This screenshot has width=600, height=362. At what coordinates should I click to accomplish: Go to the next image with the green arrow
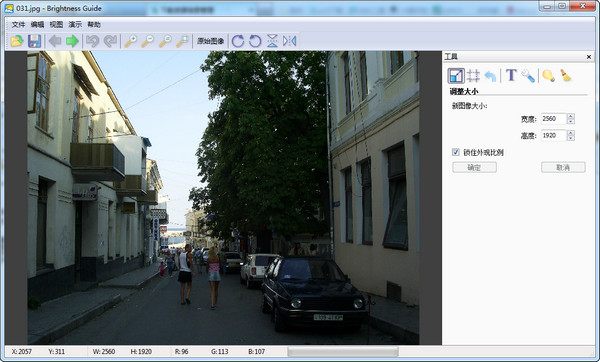click(72, 41)
